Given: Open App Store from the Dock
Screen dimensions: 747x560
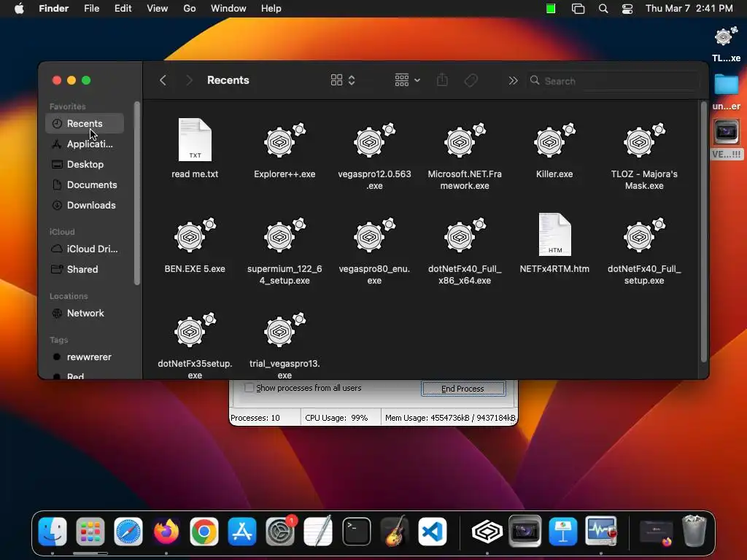Looking at the screenshot, I should pyautogui.click(x=242, y=531).
